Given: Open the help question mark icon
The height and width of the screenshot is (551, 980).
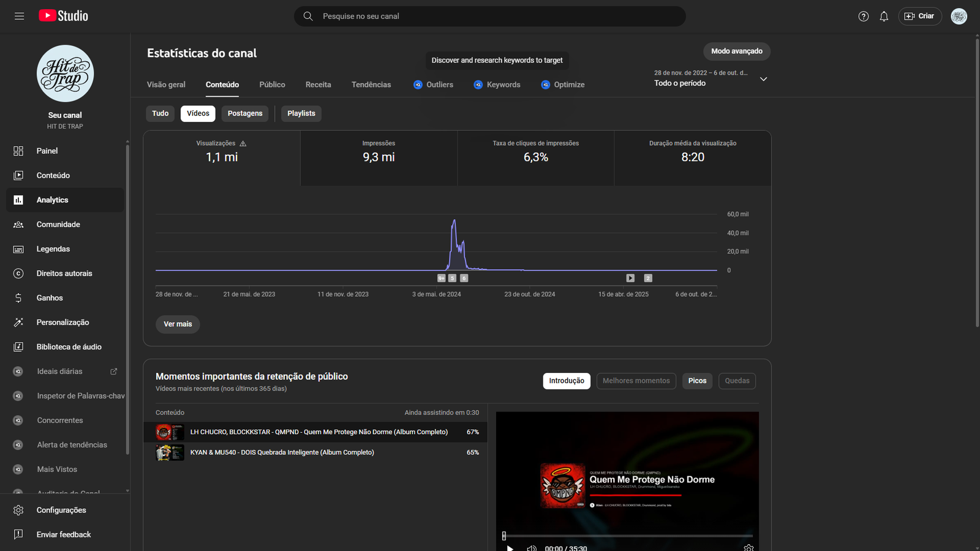Looking at the screenshot, I should point(864,17).
